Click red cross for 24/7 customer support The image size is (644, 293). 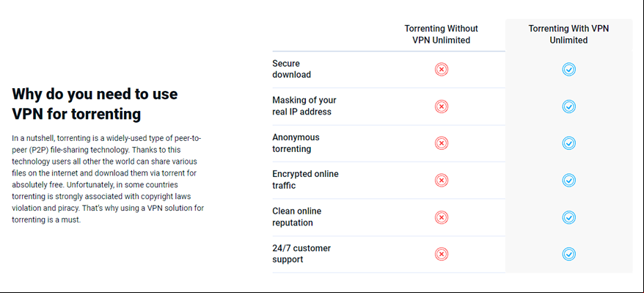442,254
